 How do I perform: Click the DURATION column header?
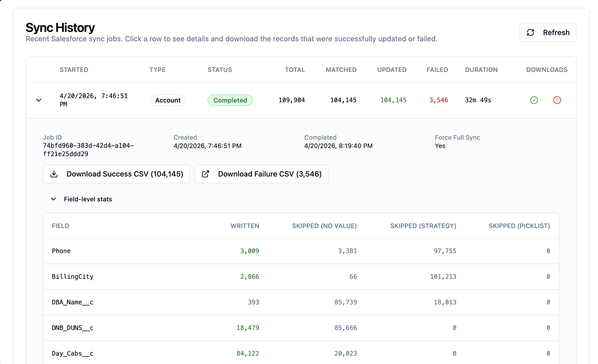(x=481, y=70)
